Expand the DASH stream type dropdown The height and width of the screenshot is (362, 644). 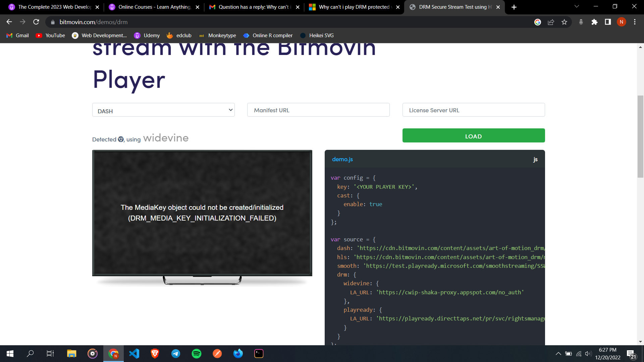(163, 110)
